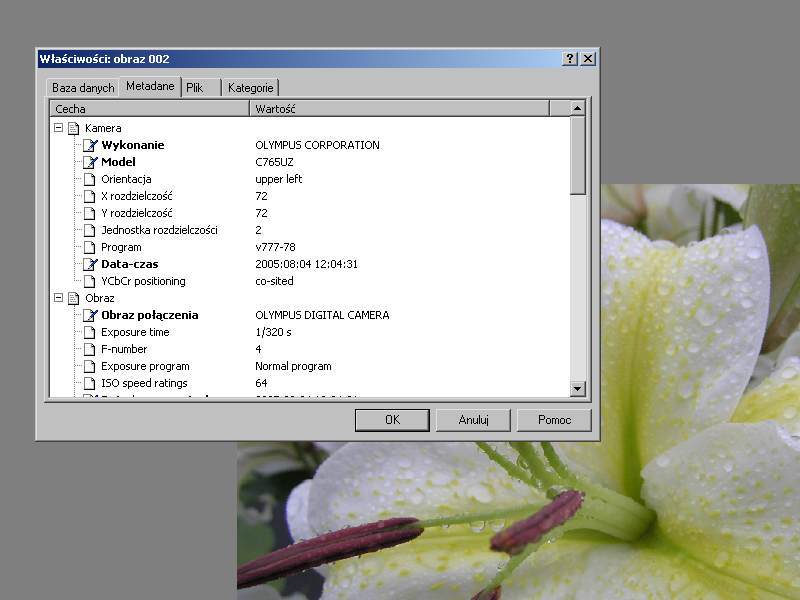Select the Kategorie tab
The width and height of the screenshot is (800, 600).
[x=250, y=88]
